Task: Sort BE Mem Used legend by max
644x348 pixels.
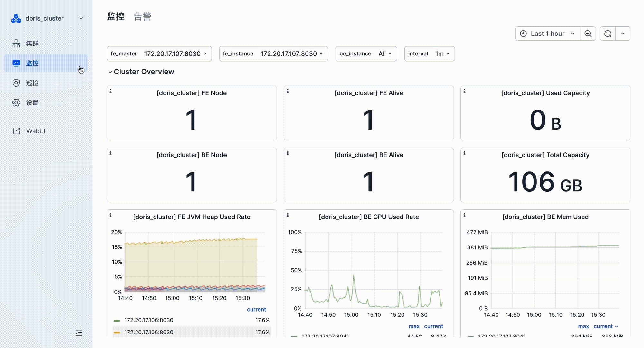Action: [583, 326]
